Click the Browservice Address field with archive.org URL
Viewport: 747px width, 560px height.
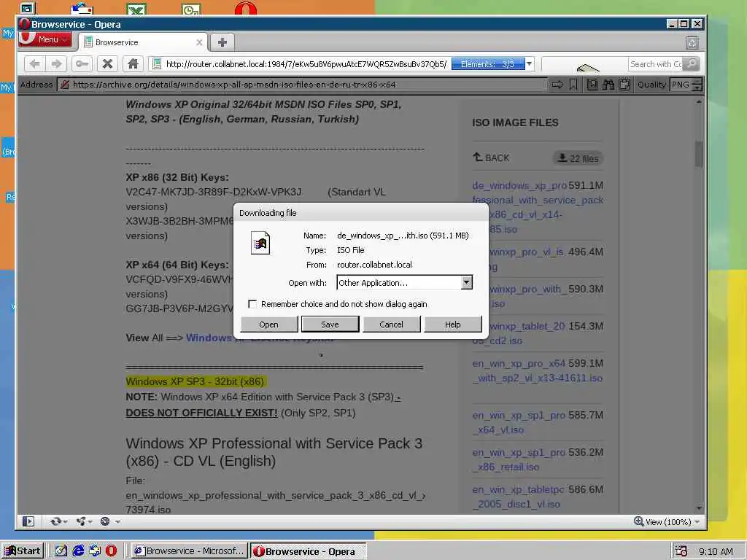pos(303,85)
